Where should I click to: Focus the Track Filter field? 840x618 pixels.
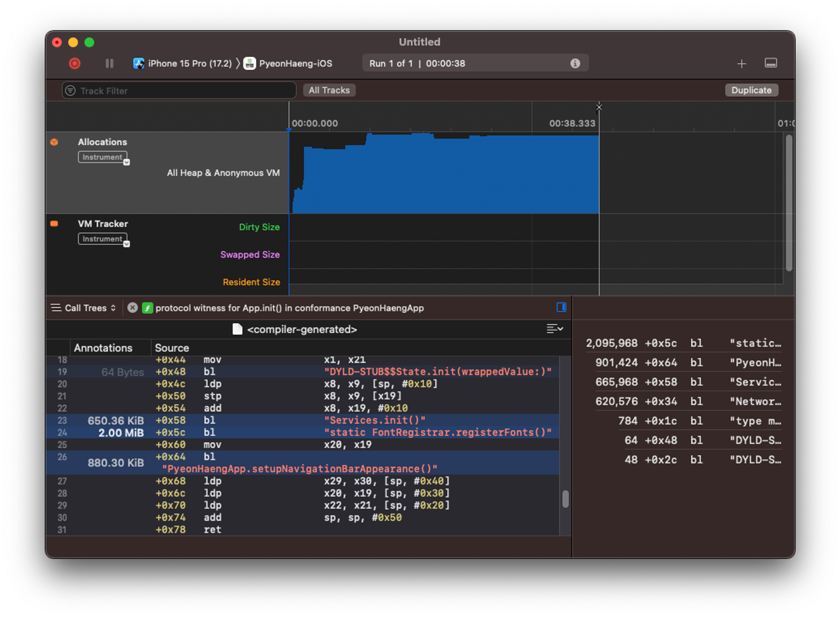point(179,90)
